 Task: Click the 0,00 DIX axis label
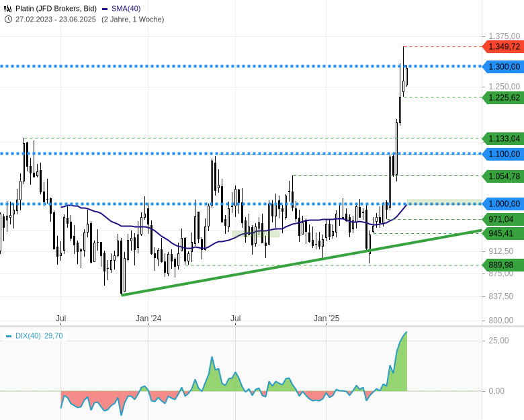[496, 391]
